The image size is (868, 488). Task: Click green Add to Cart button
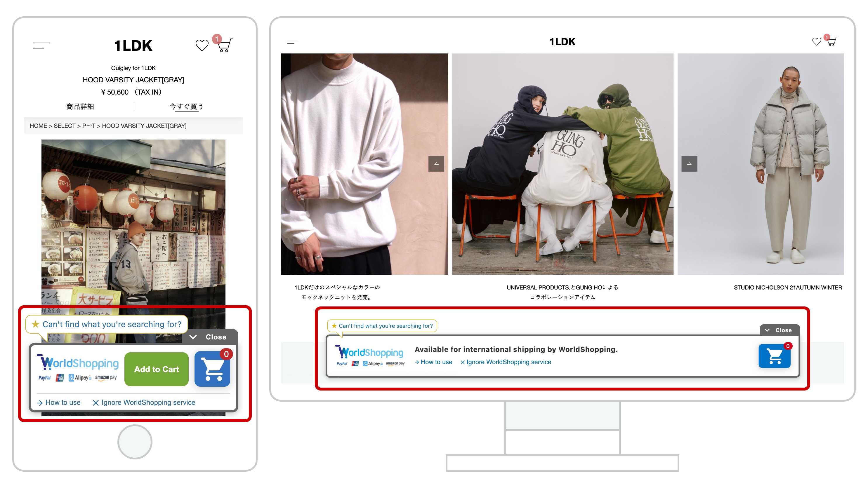click(x=156, y=369)
